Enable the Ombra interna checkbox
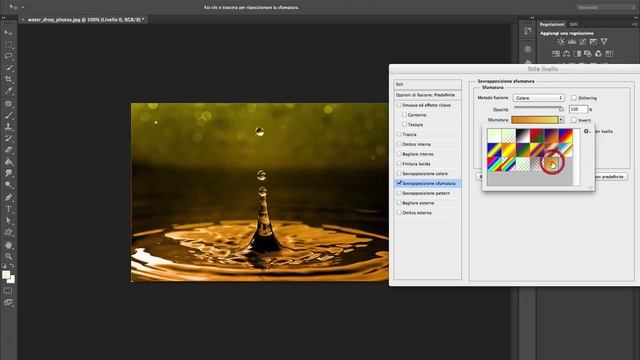Image resolution: width=640 pixels, height=360 pixels. coord(399,144)
